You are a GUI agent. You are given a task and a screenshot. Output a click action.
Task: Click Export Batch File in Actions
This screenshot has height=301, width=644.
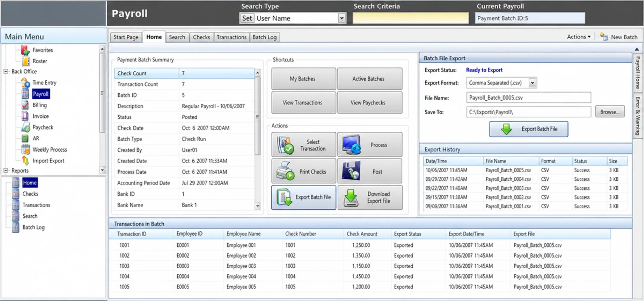coord(304,197)
